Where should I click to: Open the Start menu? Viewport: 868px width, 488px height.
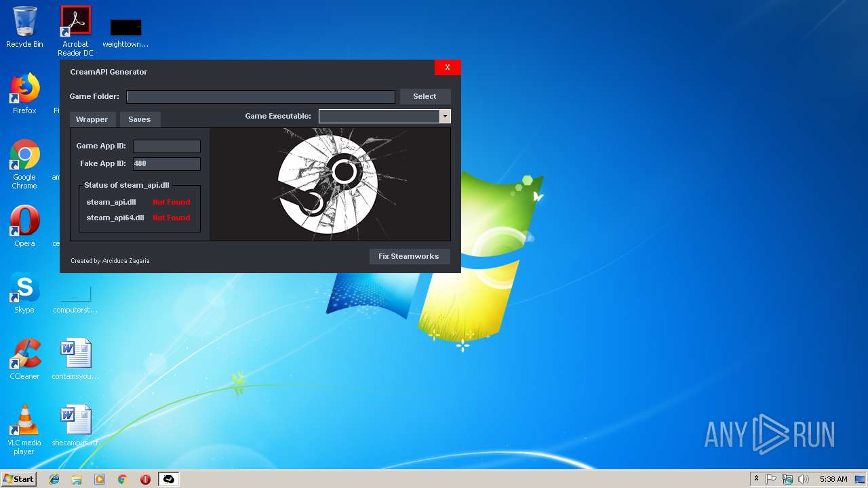tap(19, 479)
